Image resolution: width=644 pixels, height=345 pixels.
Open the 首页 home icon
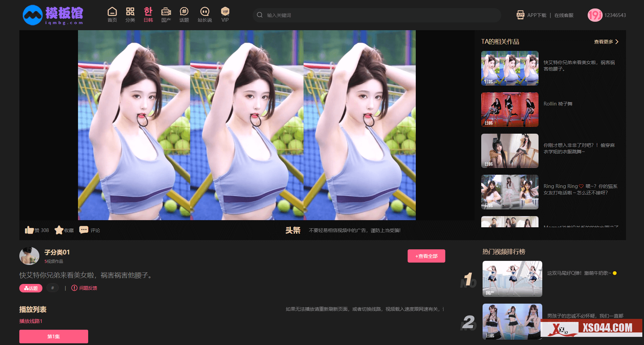click(112, 12)
